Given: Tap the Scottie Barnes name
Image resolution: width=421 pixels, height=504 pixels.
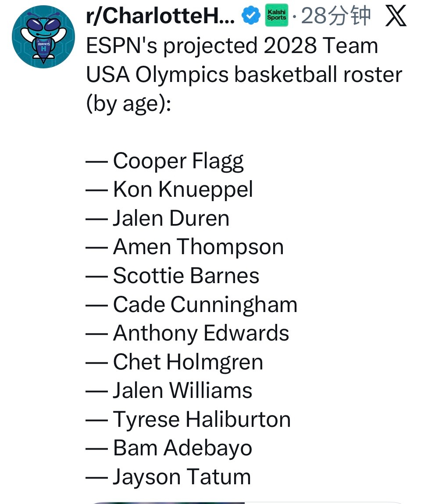Looking at the screenshot, I should click(186, 276).
